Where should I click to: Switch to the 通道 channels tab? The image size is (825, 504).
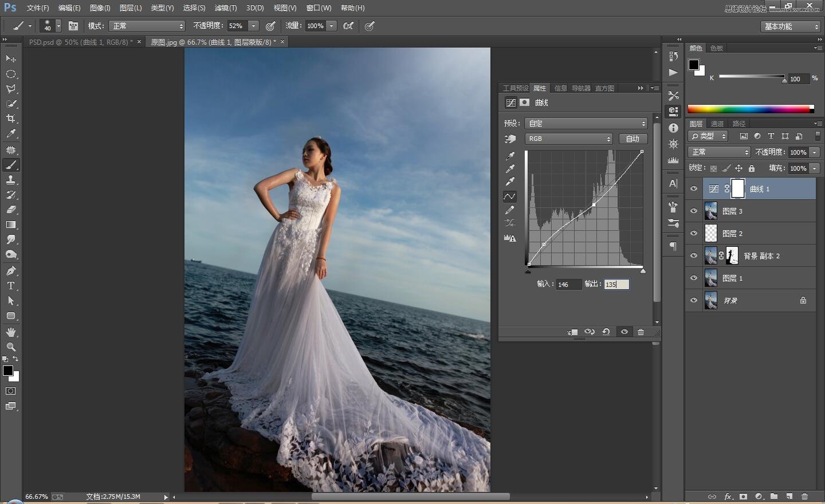(x=717, y=124)
